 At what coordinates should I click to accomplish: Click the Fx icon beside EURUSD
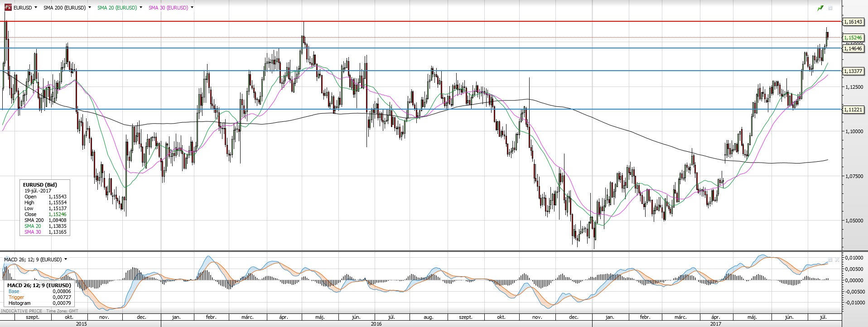click(8, 8)
